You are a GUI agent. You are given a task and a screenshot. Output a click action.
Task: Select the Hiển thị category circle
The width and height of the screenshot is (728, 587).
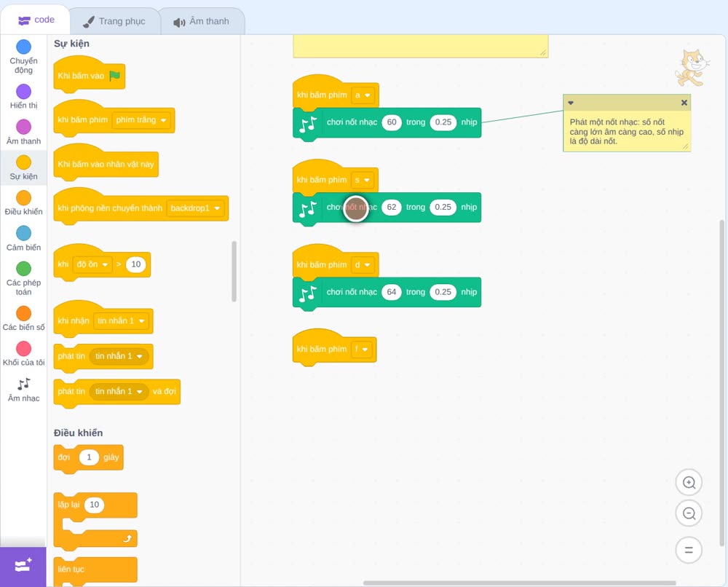[23, 91]
